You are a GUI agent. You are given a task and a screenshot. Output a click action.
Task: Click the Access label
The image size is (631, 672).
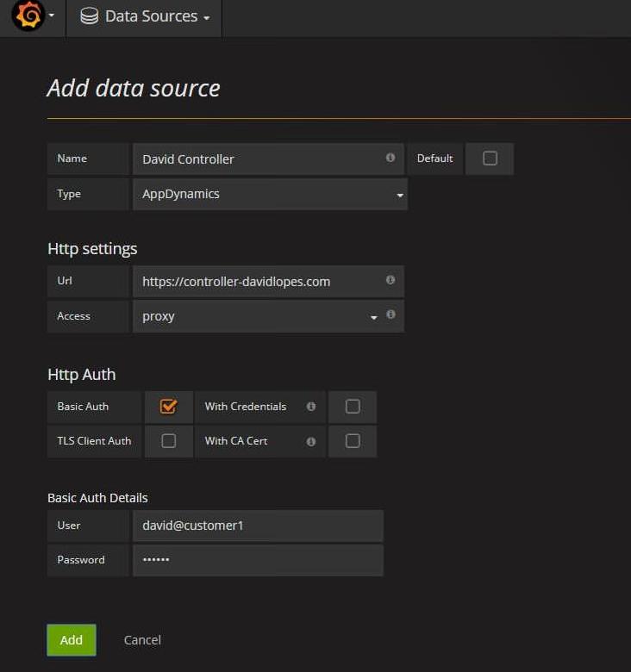pyautogui.click(x=73, y=316)
